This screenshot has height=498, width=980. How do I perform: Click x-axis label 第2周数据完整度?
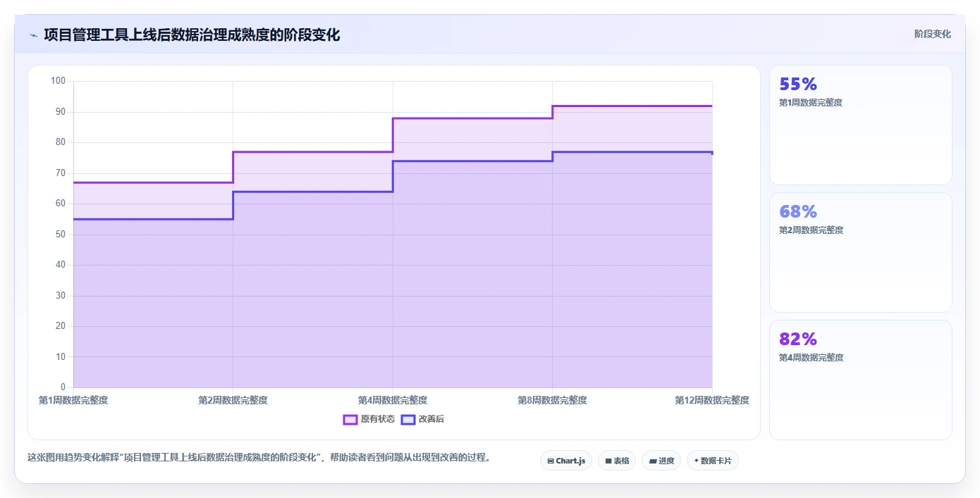233,400
